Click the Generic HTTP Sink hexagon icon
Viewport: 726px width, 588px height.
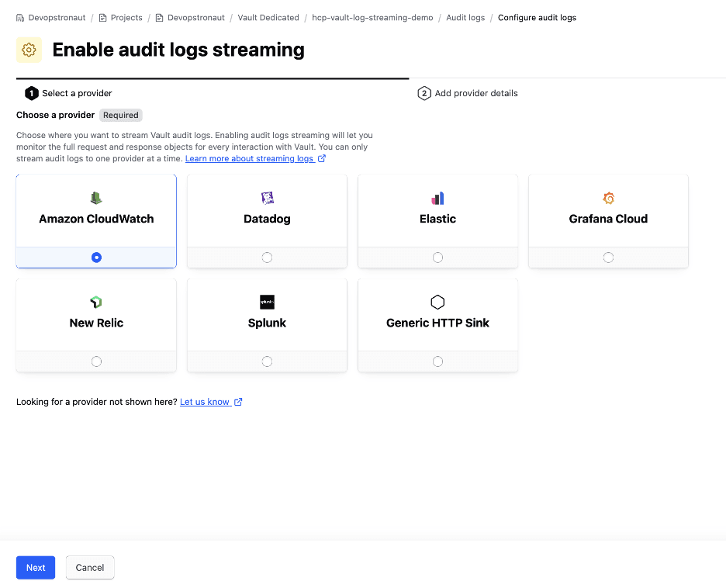point(437,302)
